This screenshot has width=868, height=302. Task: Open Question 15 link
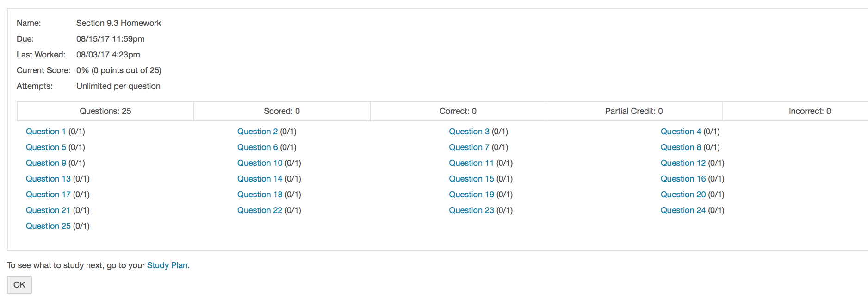(x=471, y=179)
